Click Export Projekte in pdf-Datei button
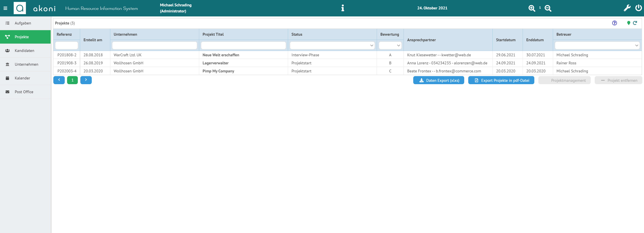Image resolution: width=644 pixels, height=233 pixels. 501,80
